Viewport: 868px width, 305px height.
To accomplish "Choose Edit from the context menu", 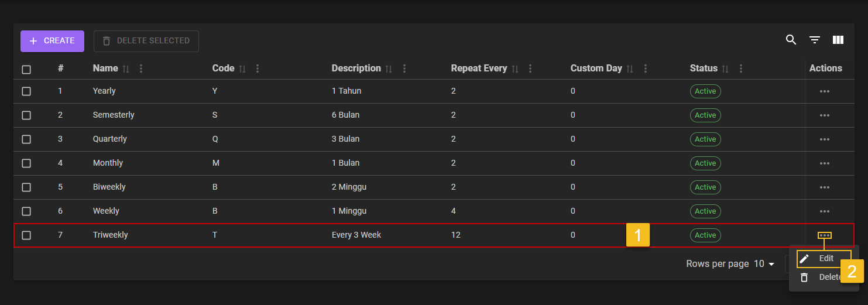I will pyautogui.click(x=825, y=258).
